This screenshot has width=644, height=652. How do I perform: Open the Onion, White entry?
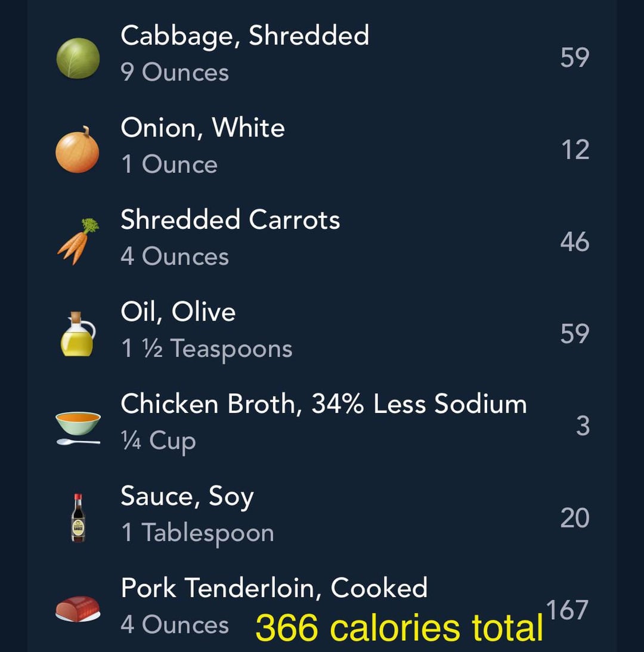[203, 128]
